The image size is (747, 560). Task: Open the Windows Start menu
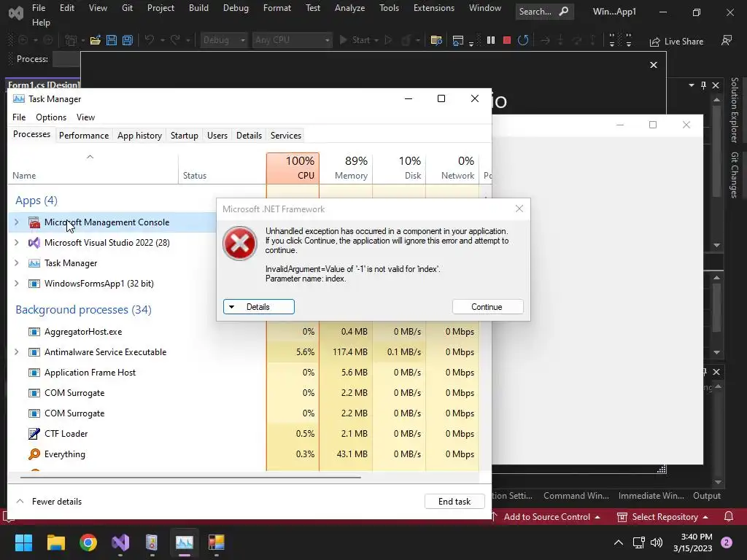pos(23,542)
